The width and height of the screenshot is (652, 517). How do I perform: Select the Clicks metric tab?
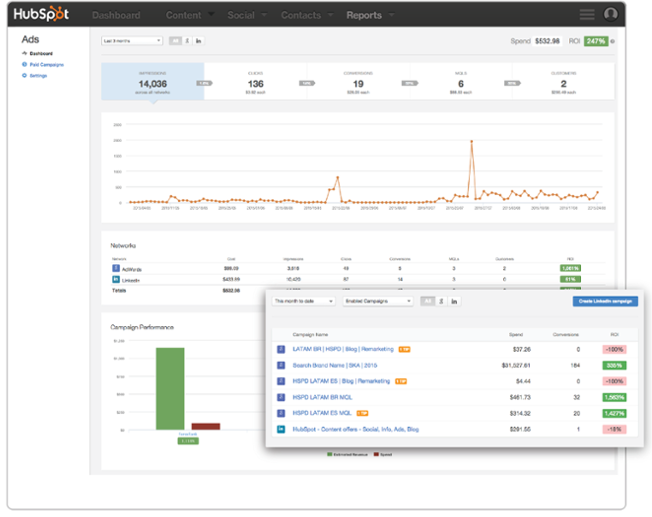[x=255, y=81]
